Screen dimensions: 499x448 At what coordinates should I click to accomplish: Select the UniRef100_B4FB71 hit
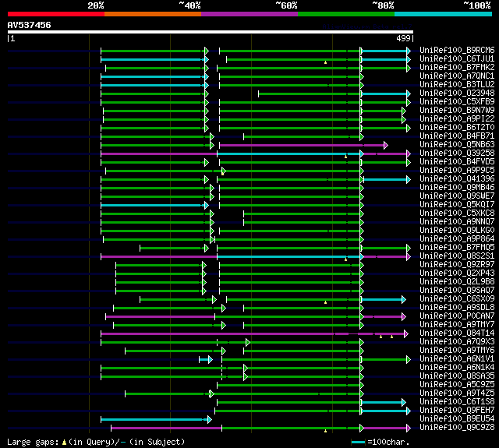point(457,136)
